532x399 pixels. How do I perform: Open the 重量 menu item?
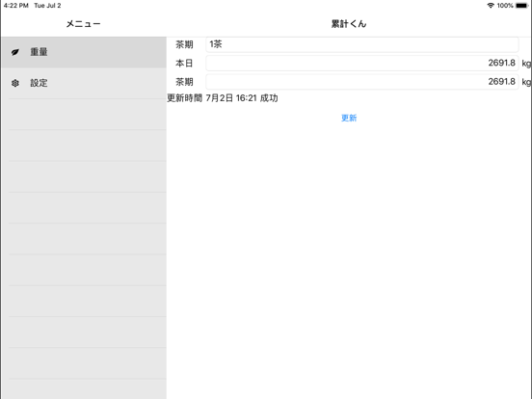[84, 52]
